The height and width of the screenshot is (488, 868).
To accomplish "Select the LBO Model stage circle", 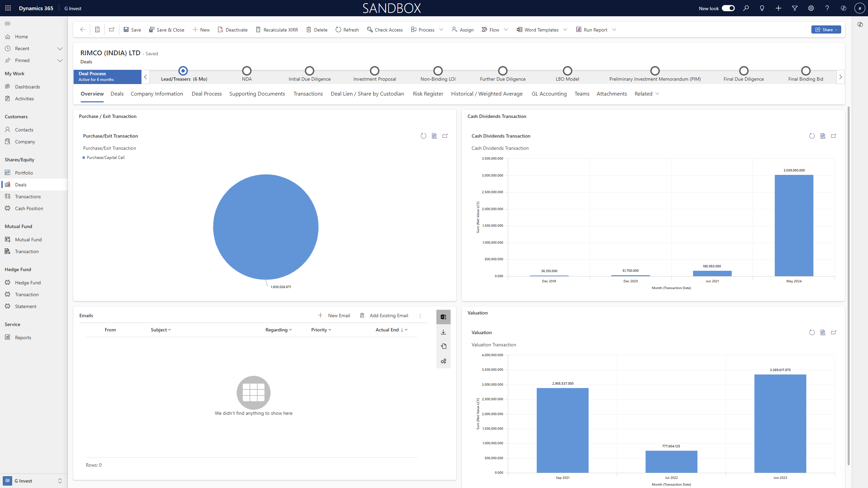I will [567, 71].
